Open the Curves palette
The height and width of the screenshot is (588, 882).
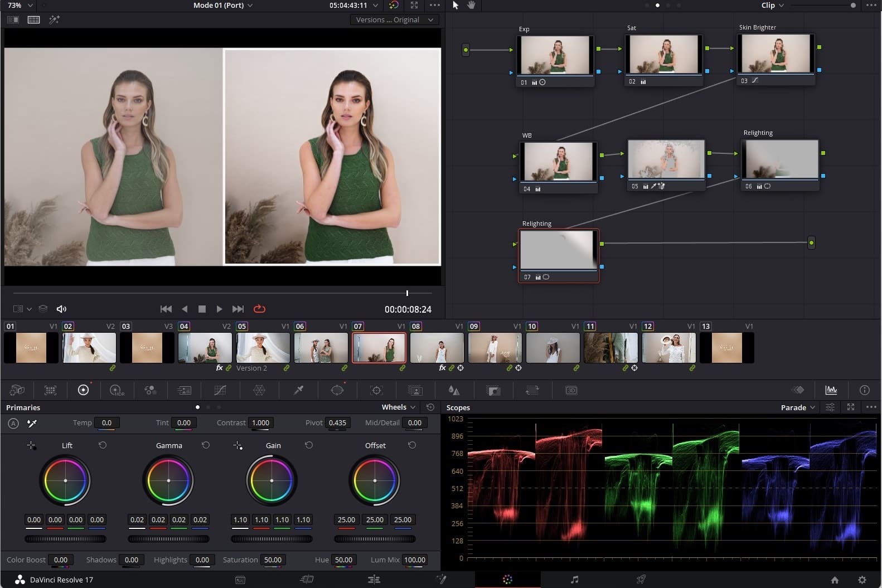tap(220, 390)
